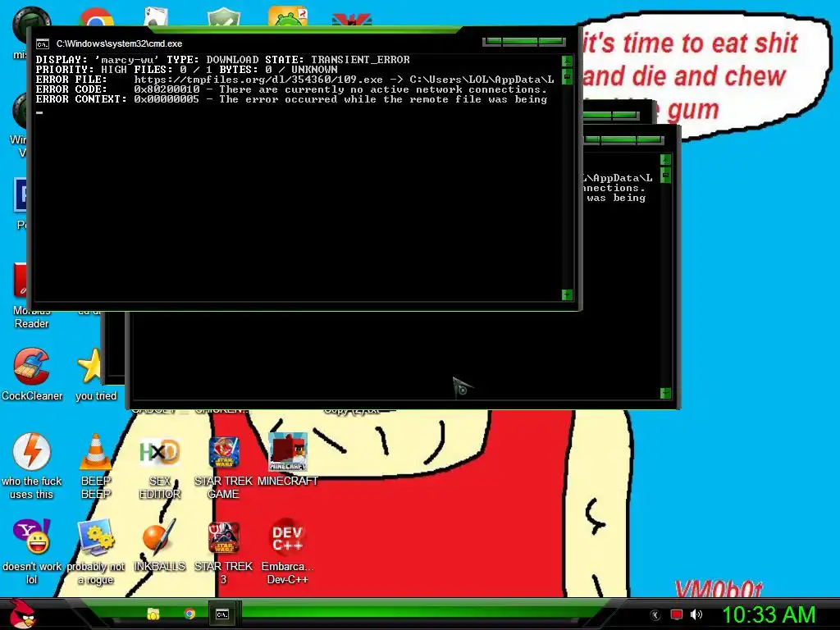Open File Explorer from the taskbar
The height and width of the screenshot is (630, 840).
pyautogui.click(x=153, y=614)
